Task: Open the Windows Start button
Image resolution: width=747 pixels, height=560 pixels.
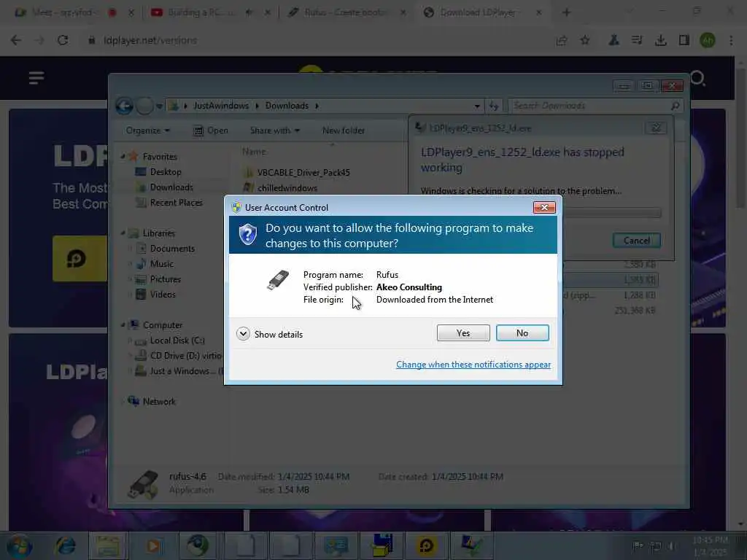Action: (x=19, y=545)
